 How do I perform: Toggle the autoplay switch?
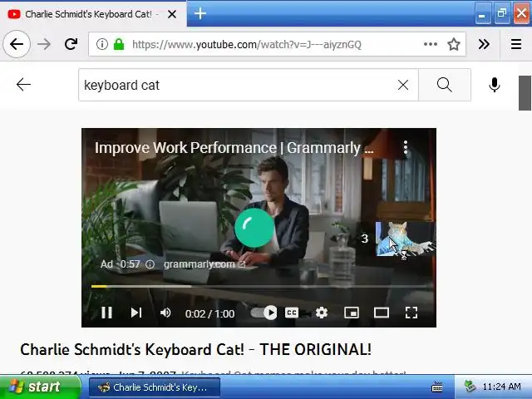pos(264,313)
